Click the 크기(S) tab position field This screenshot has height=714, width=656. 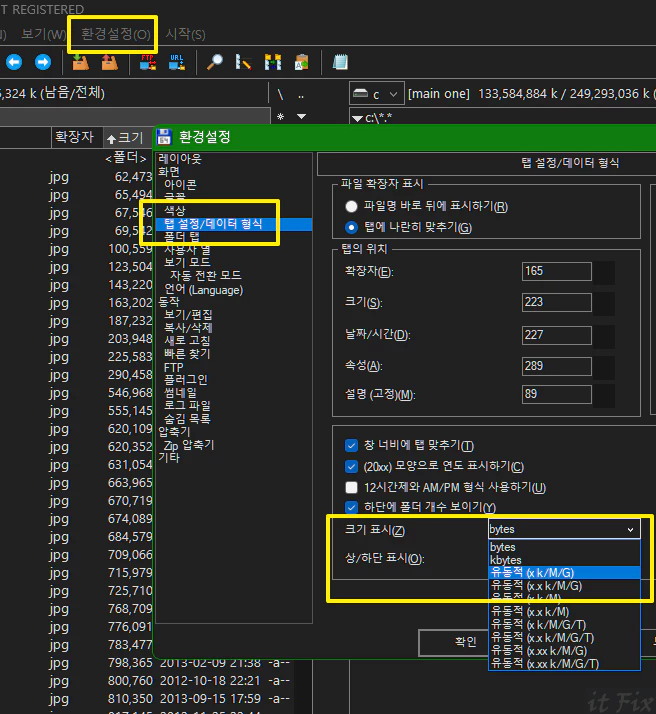[556, 302]
